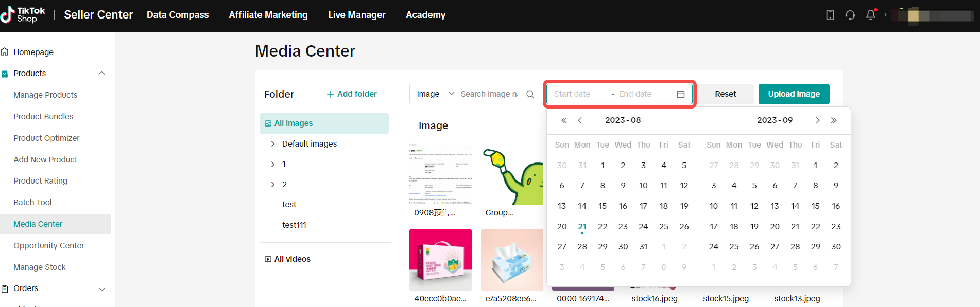Go to previous month in calendar
Screen dimensions: 980x307
[x=580, y=120]
